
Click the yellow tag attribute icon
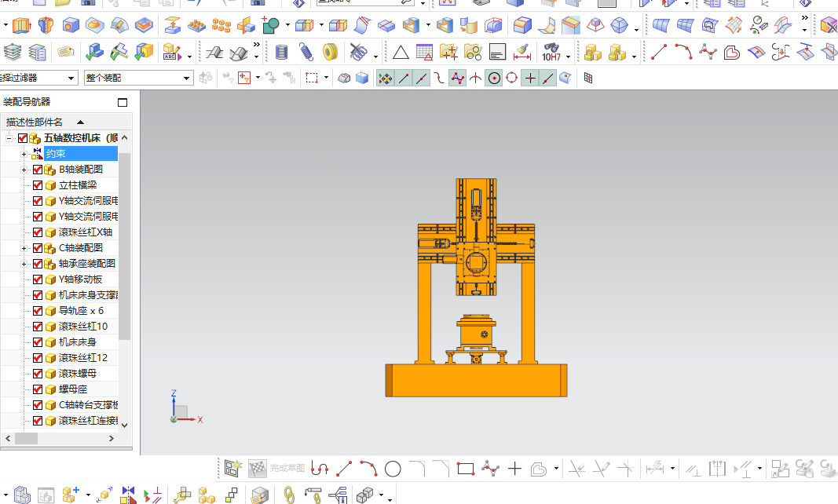(65, 53)
